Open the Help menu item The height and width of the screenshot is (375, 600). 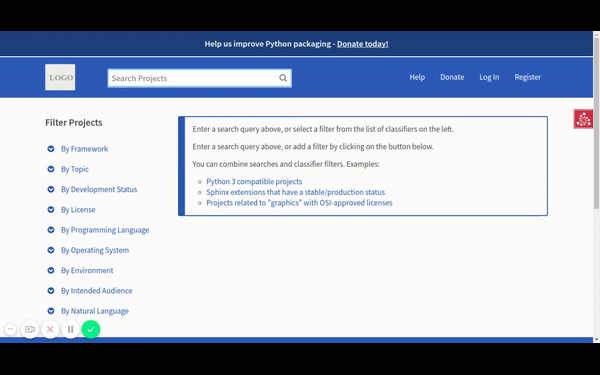click(x=417, y=77)
